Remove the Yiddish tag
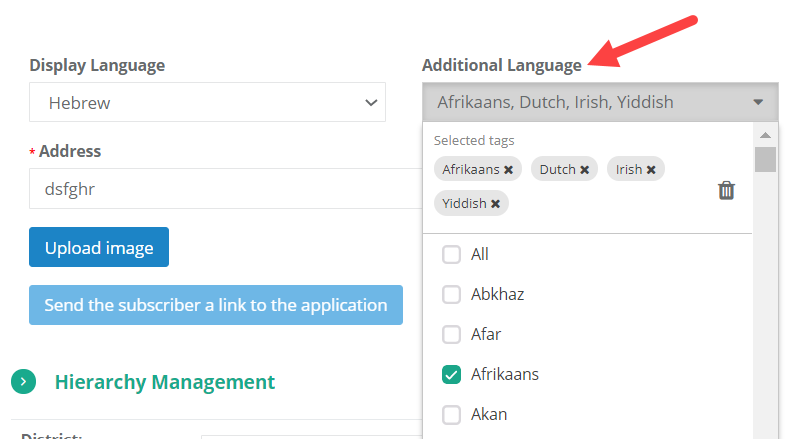Screen dimensions: 800x439 [x=495, y=204]
